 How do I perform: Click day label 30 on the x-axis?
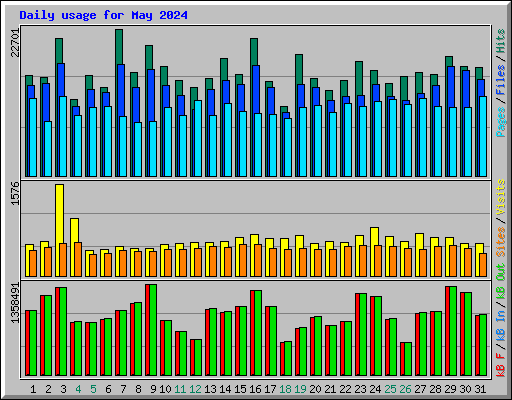pos(465,389)
